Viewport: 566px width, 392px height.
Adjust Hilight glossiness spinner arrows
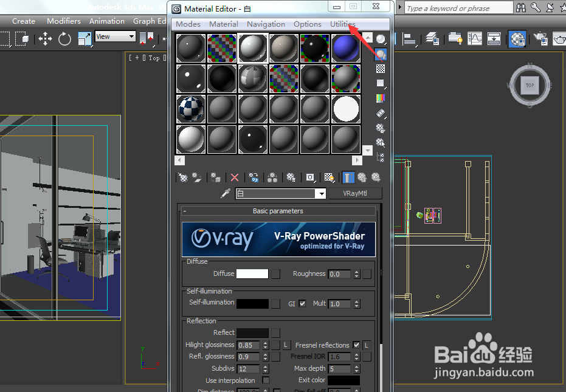click(265, 345)
